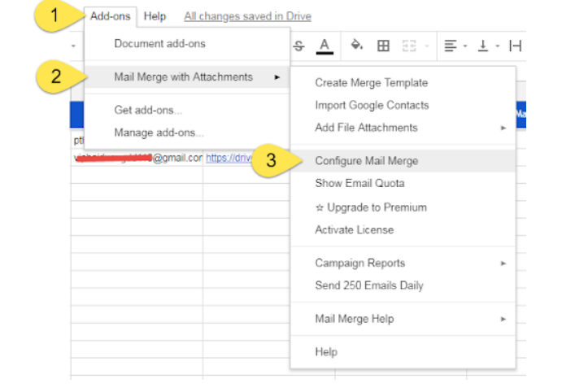
Task: Open Add File Attachments submenu
Action: 403,128
